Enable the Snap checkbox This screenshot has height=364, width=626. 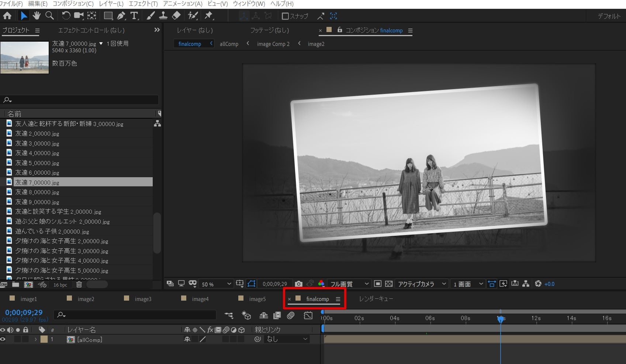pyautogui.click(x=285, y=16)
